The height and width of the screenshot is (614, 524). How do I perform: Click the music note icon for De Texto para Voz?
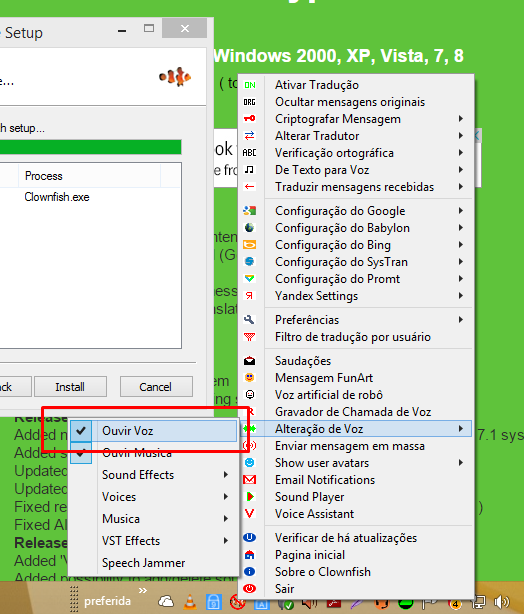tap(250, 170)
